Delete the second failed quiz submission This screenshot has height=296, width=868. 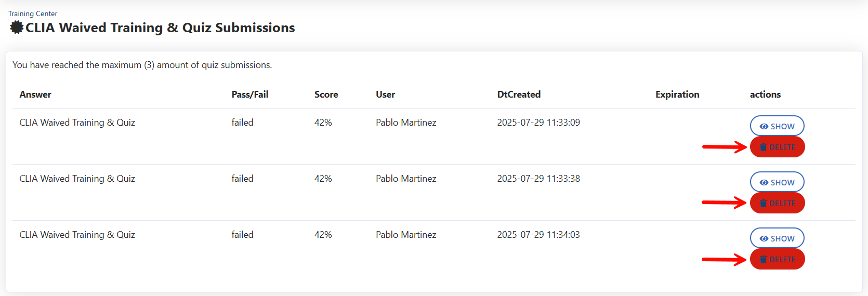pos(778,203)
